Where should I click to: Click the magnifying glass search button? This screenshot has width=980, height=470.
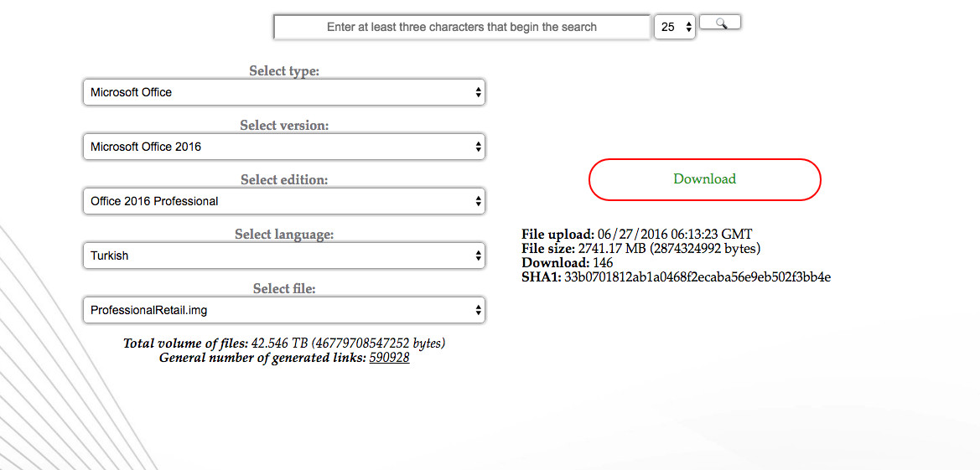coord(720,23)
